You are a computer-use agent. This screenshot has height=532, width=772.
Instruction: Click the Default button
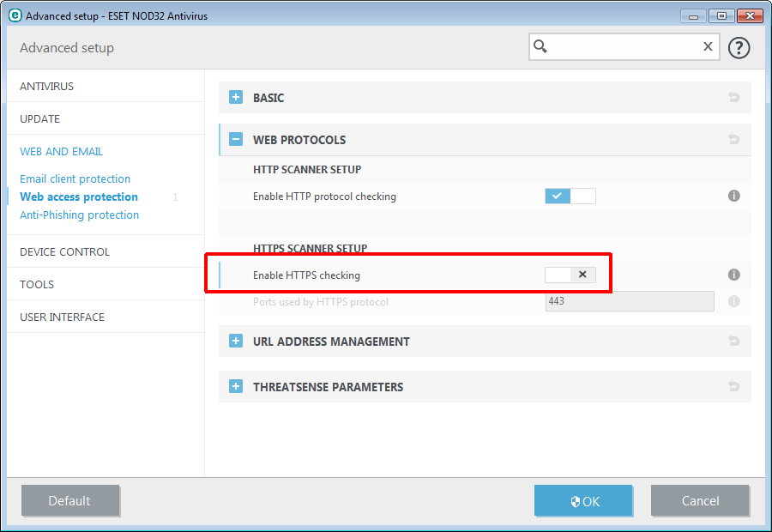coord(70,500)
